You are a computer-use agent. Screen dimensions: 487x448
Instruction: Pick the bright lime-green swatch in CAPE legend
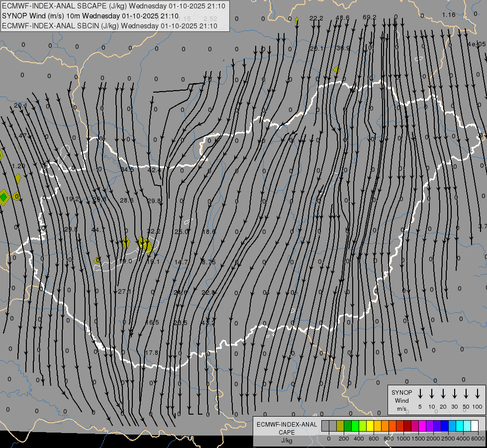(355, 426)
